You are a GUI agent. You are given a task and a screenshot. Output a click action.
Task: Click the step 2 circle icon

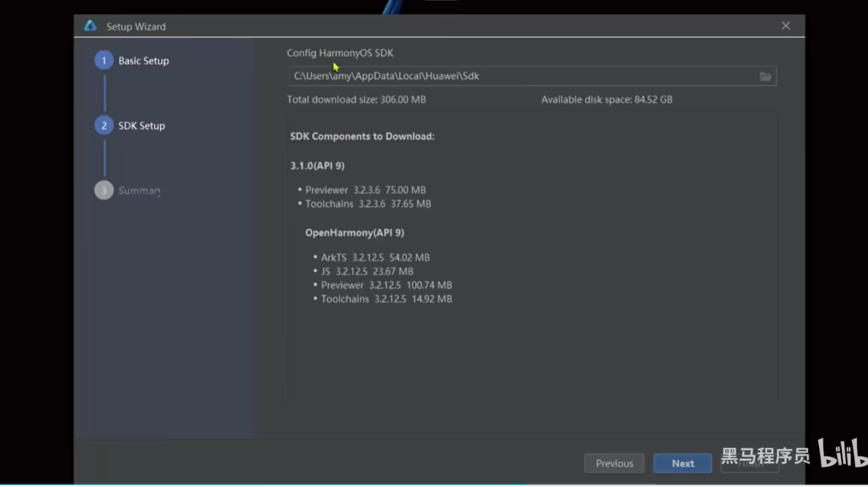pyautogui.click(x=104, y=126)
